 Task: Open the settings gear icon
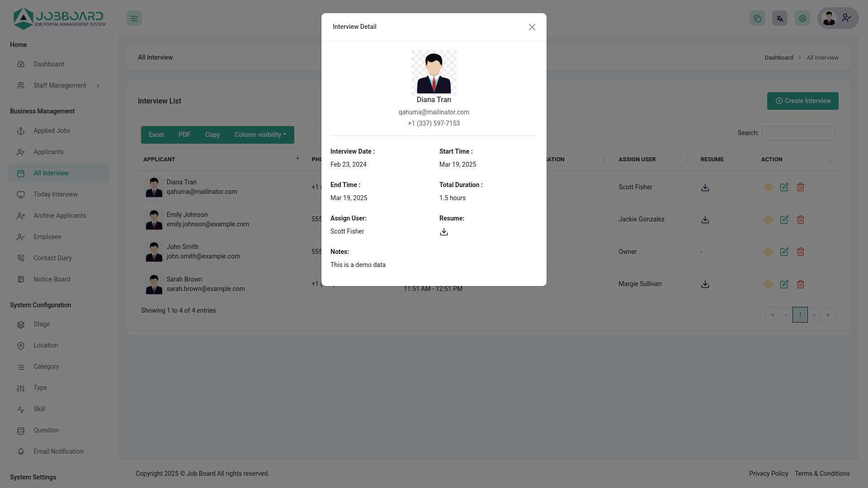click(x=802, y=18)
